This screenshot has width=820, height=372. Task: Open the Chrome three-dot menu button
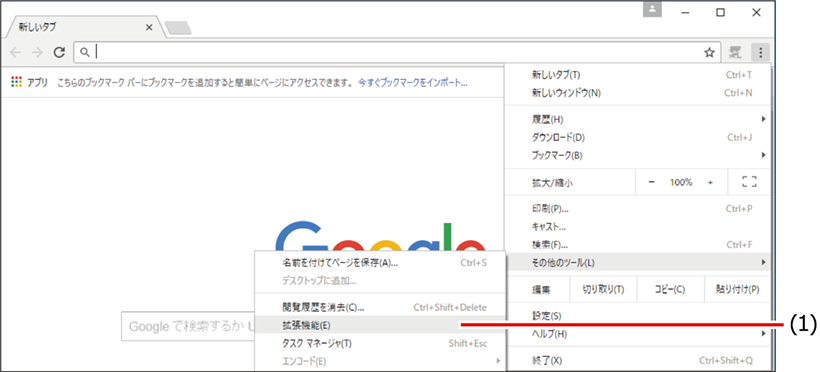coord(760,52)
